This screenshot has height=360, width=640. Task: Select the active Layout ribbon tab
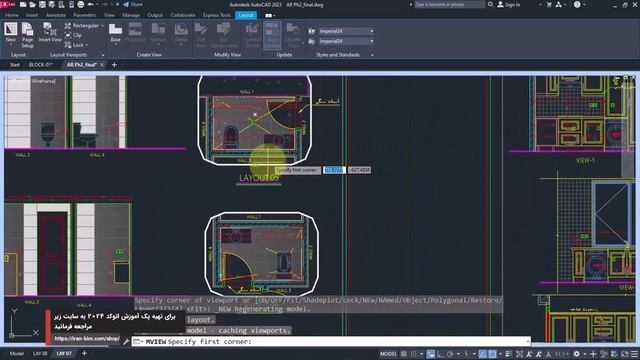point(246,15)
